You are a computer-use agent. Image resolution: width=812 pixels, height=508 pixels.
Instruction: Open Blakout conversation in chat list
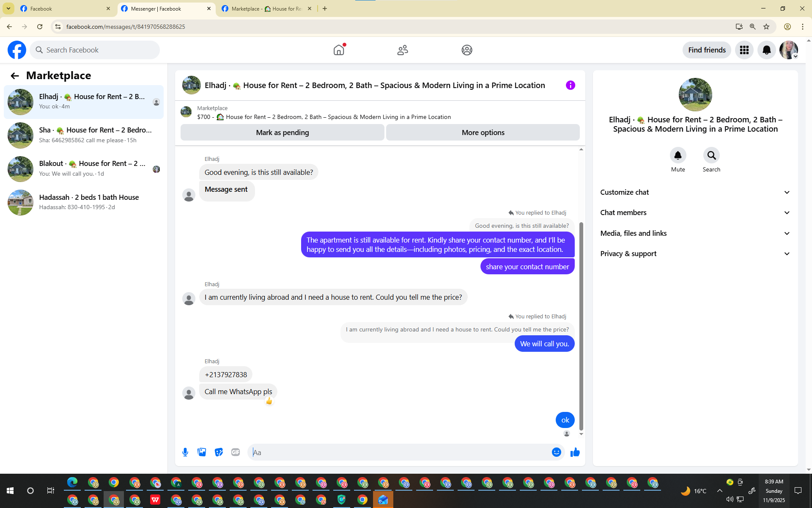tap(84, 168)
